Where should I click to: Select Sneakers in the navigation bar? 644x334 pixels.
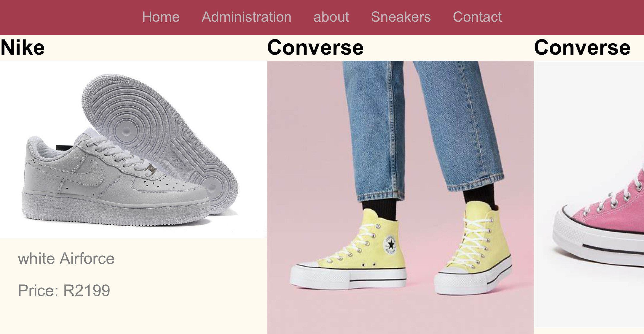point(401,17)
